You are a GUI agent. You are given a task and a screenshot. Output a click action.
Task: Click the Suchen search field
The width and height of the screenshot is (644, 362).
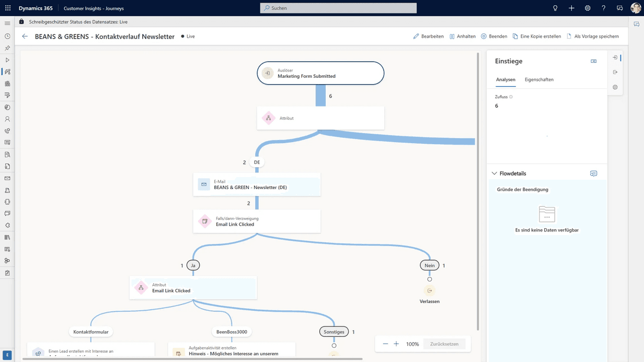[x=338, y=8]
